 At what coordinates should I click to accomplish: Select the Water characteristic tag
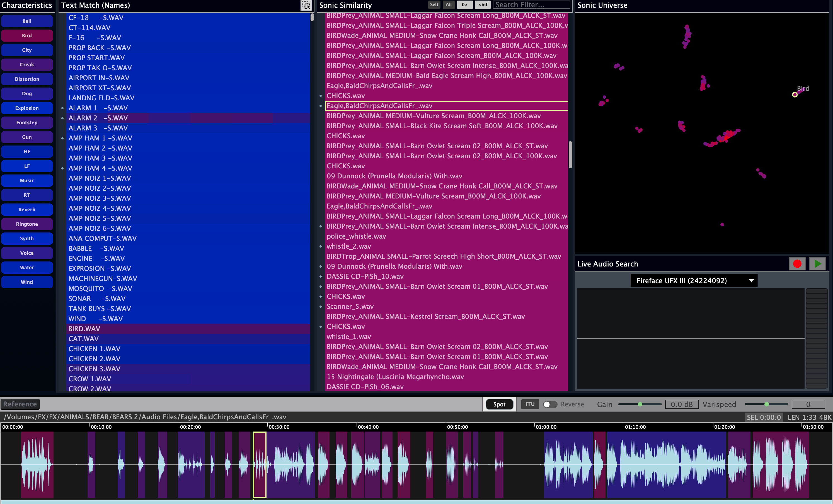coord(27,267)
